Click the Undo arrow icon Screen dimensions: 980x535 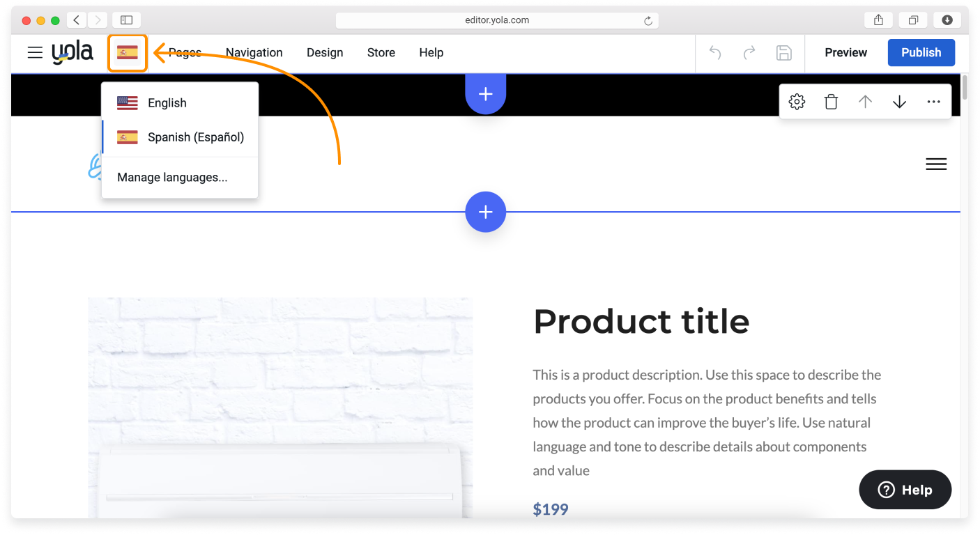(x=715, y=52)
